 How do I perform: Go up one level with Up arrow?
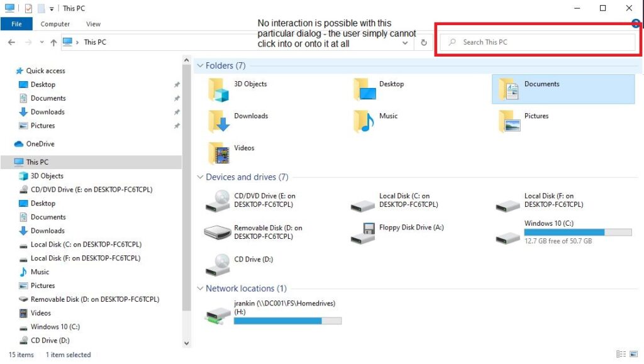click(x=53, y=43)
